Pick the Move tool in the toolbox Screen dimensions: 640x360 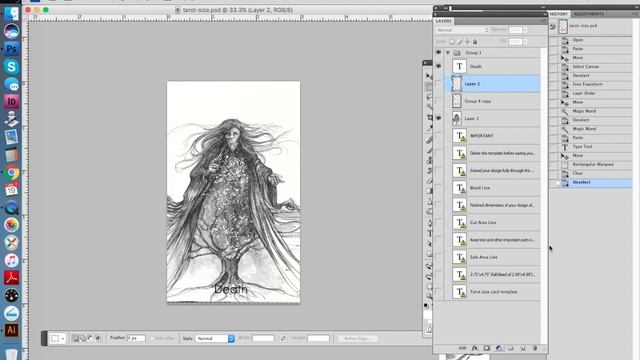[x=429, y=76]
